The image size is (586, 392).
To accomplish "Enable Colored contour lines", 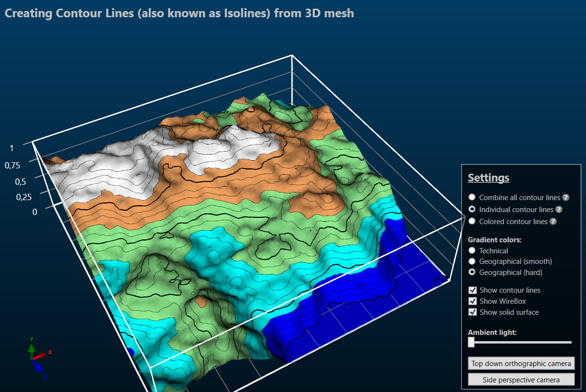I will click(x=472, y=221).
